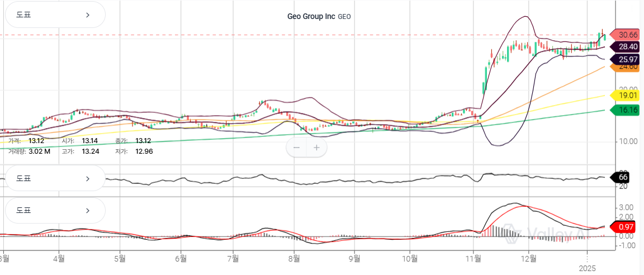Click the 20.00 price axis label
644x275 pixels.
(628, 89)
